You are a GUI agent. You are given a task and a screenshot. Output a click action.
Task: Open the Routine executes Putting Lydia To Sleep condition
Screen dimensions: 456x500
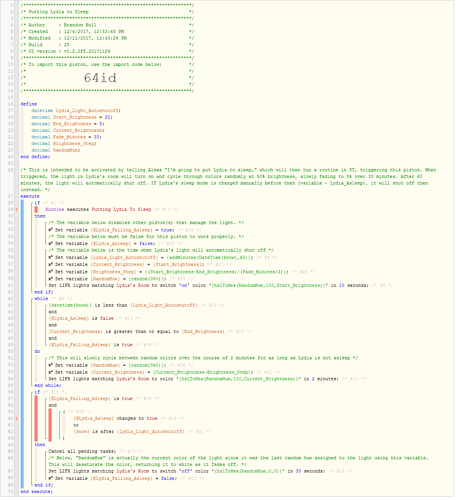(98, 210)
